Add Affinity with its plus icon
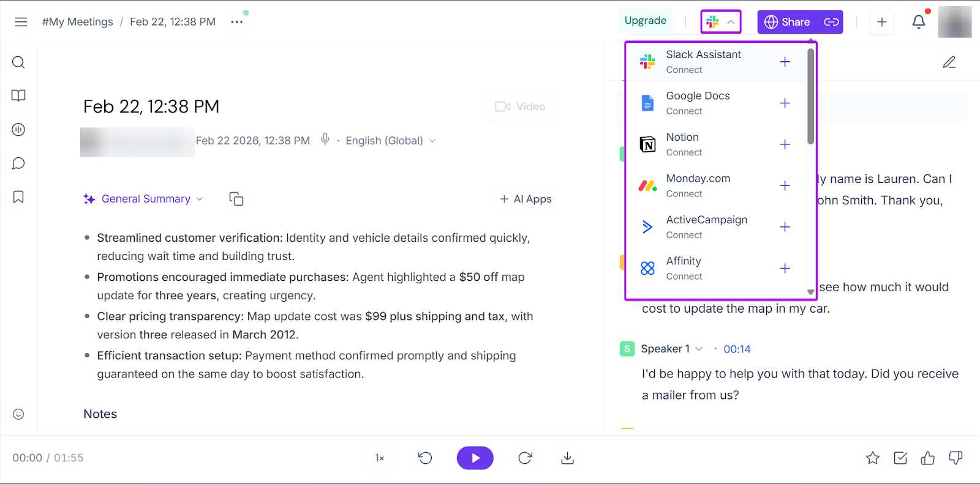The image size is (980, 484). coord(785,268)
